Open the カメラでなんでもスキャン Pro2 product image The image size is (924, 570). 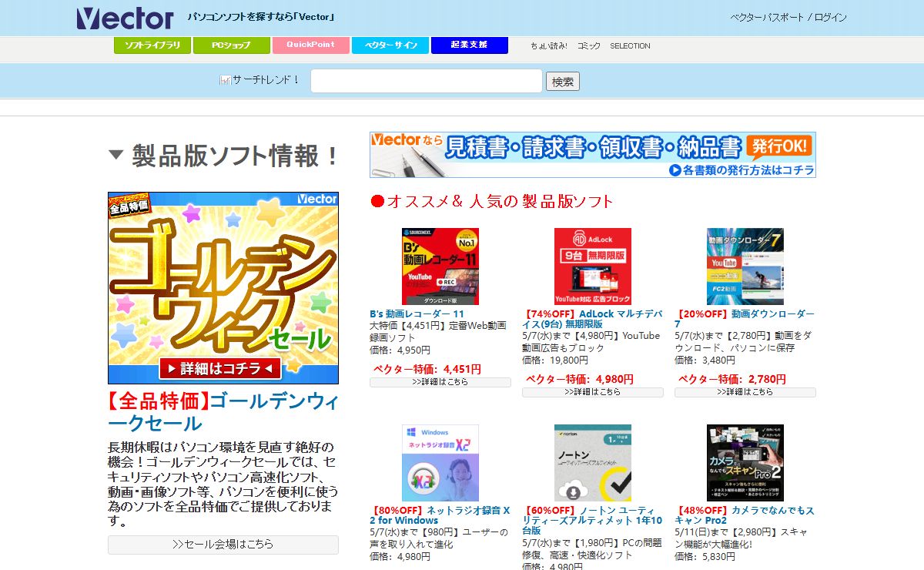[x=745, y=463]
